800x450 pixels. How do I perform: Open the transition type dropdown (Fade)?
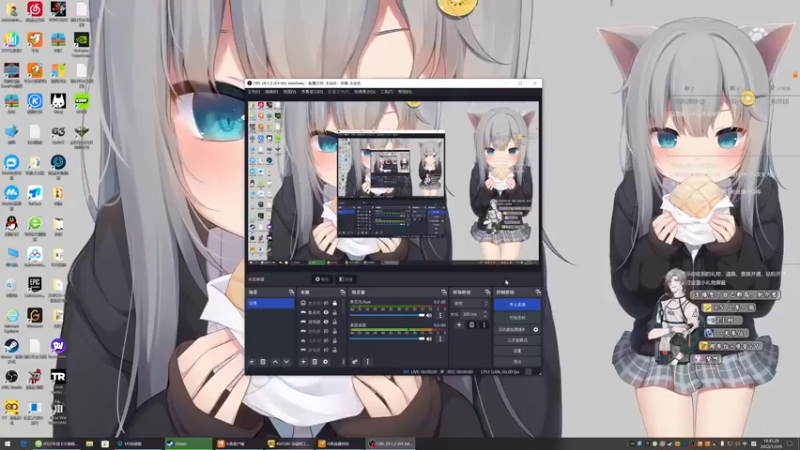click(x=470, y=304)
